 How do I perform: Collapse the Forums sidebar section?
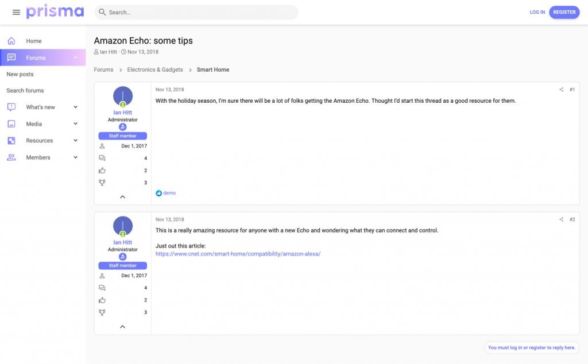coord(75,57)
